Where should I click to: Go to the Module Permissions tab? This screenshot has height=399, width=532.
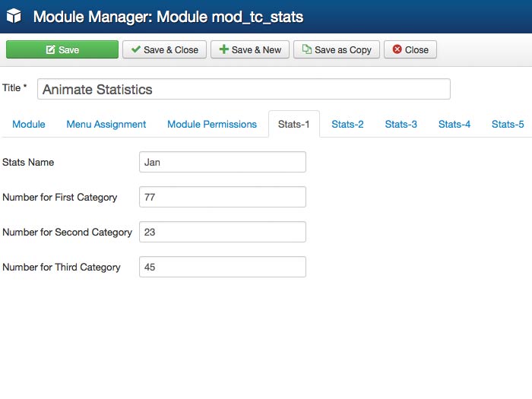[x=212, y=124]
